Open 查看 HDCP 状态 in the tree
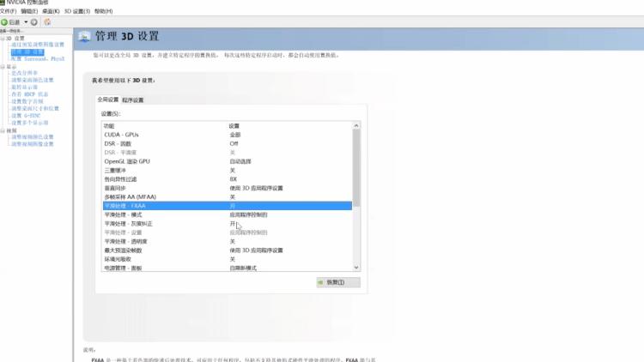The width and height of the screenshot is (644, 362). point(29,94)
